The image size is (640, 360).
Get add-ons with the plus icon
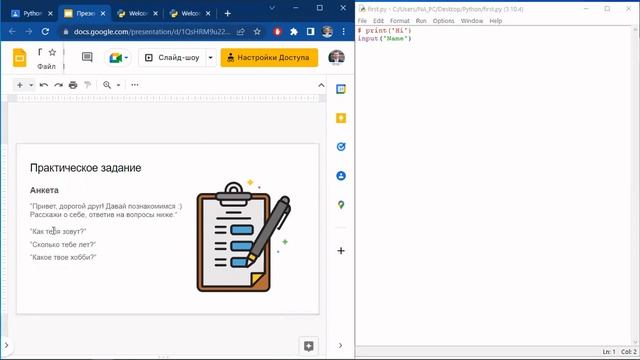click(x=341, y=251)
